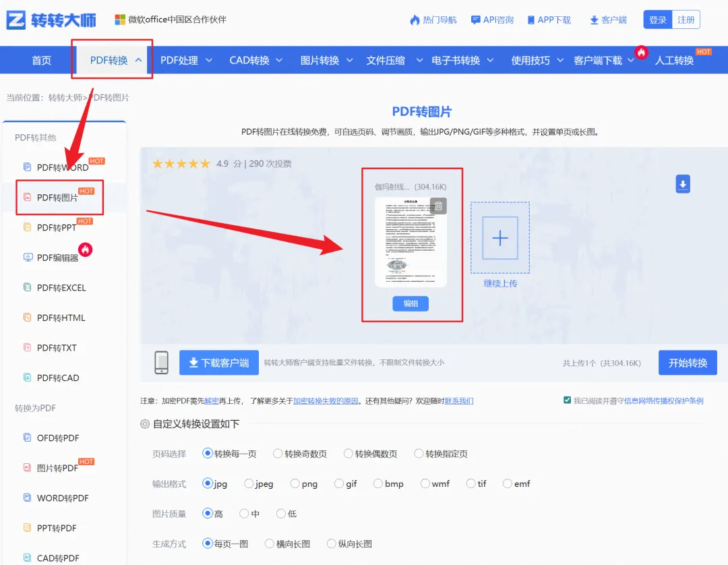Screen dimensions: 728x565
Task: Click the blue download arrow icon at right
Action: point(682,184)
